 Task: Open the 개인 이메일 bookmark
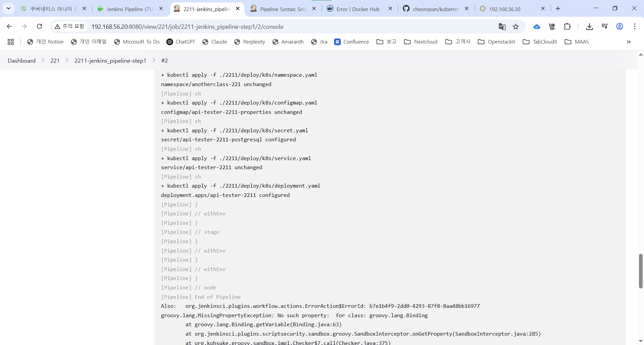89,42
